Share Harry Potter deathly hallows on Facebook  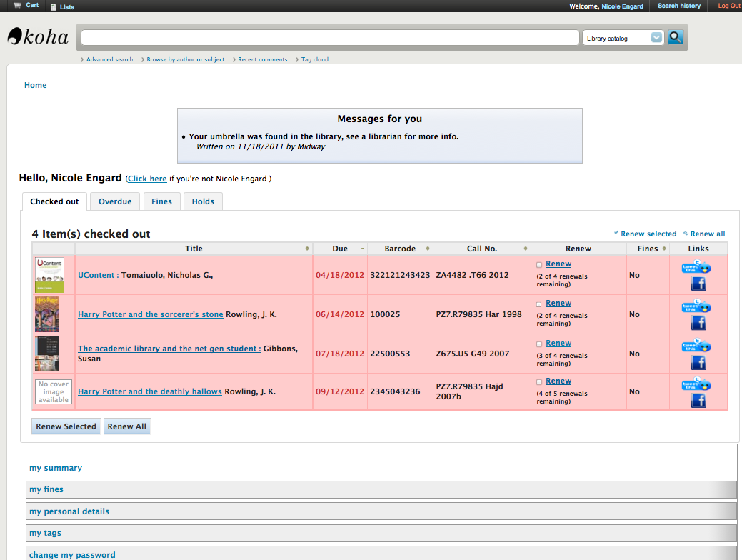tap(698, 401)
